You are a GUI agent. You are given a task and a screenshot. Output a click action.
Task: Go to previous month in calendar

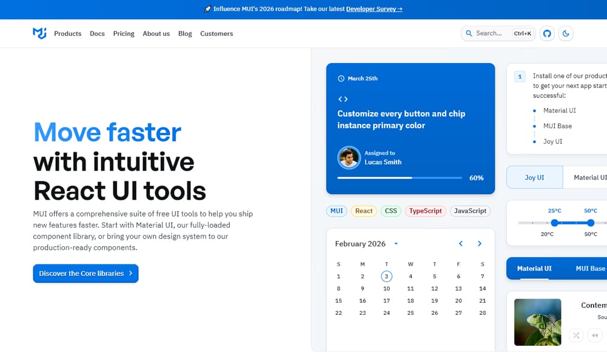point(461,243)
